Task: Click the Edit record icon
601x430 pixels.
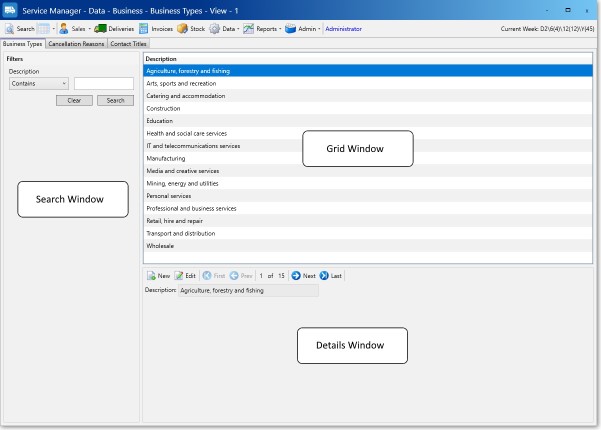Action: click(x=179, y=276)
